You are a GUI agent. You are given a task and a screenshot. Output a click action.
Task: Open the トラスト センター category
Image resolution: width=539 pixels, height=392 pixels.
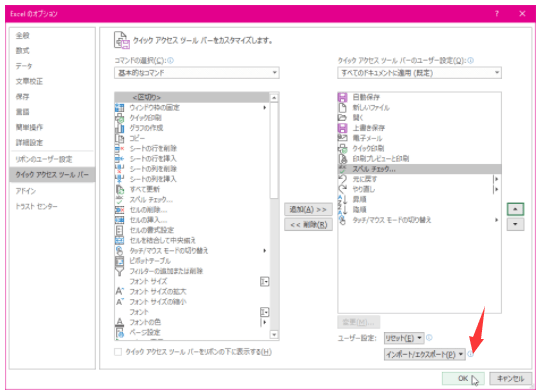click(x=36, y=206)
